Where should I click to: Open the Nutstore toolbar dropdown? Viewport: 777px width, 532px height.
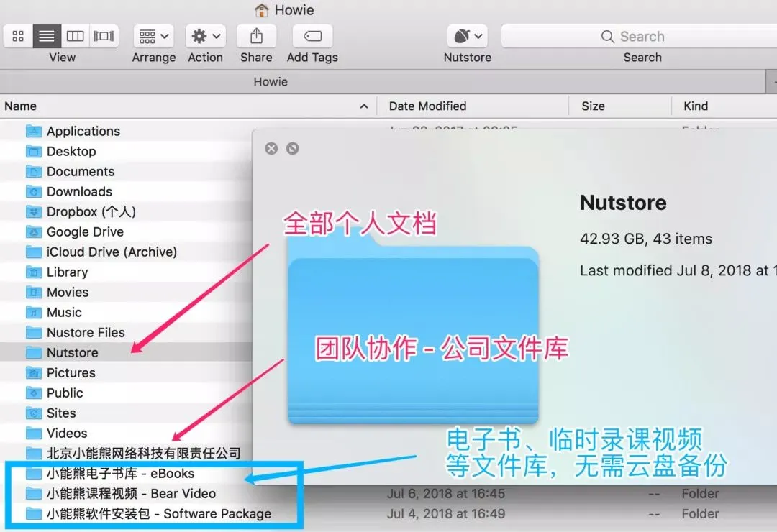(468, 36)
